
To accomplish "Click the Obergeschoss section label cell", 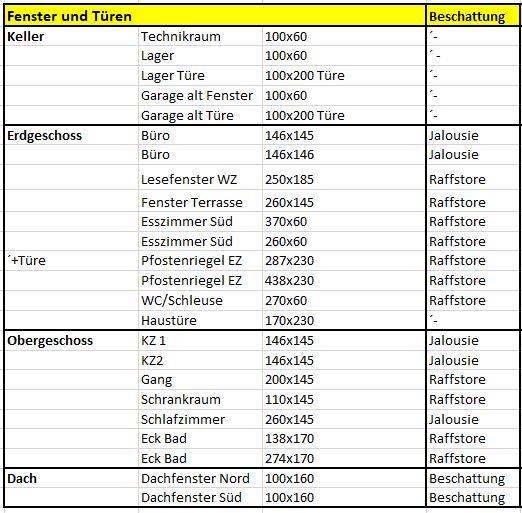I will pyautogui.click(x=71, y=341).
